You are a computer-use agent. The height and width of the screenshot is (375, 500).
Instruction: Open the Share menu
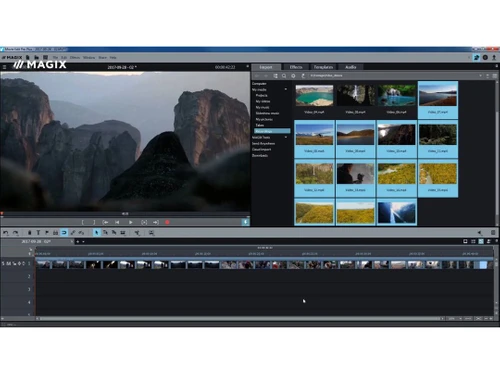coord(102,58)
